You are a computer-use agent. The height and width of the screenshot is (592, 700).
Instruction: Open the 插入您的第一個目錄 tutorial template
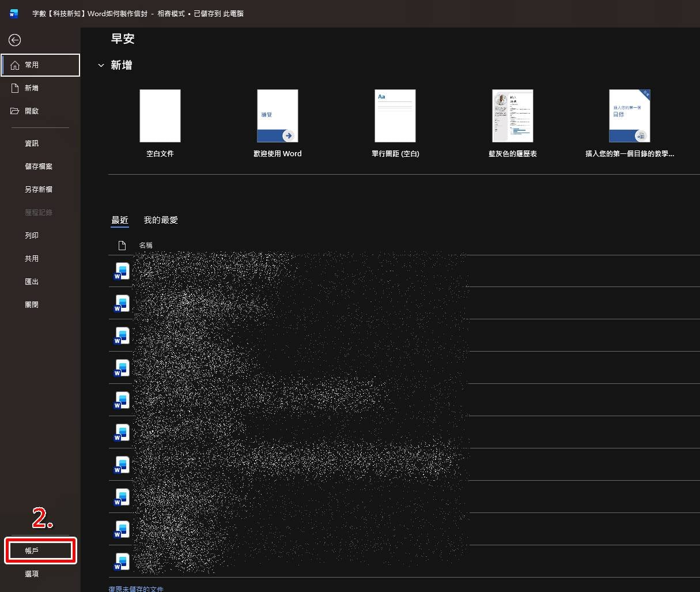coord(630,123)
